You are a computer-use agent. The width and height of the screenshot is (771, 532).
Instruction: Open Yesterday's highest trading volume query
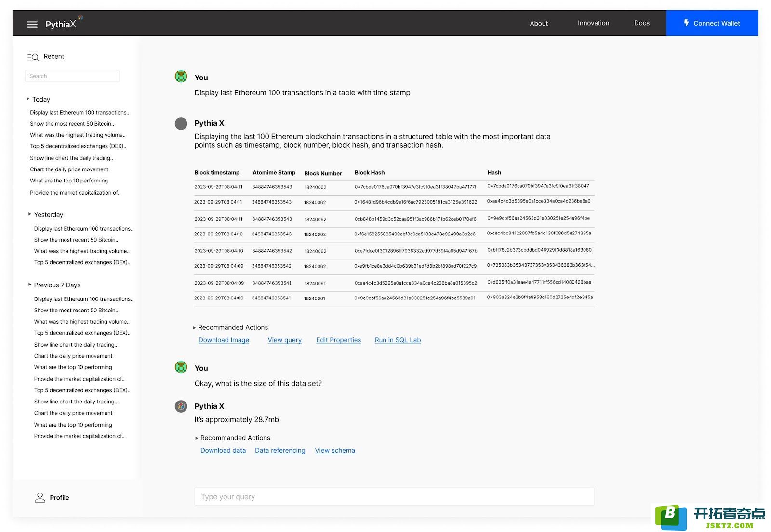tap(82, 251)
